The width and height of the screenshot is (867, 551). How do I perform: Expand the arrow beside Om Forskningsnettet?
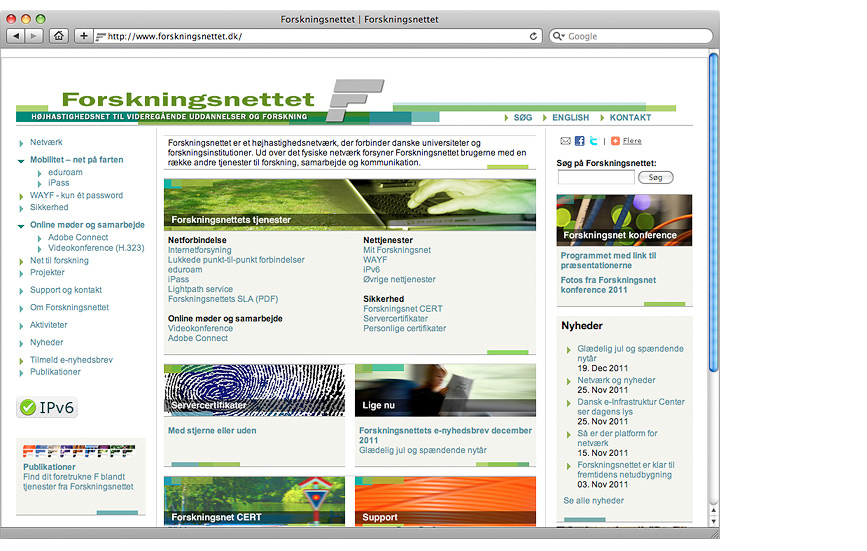[21, 308]
